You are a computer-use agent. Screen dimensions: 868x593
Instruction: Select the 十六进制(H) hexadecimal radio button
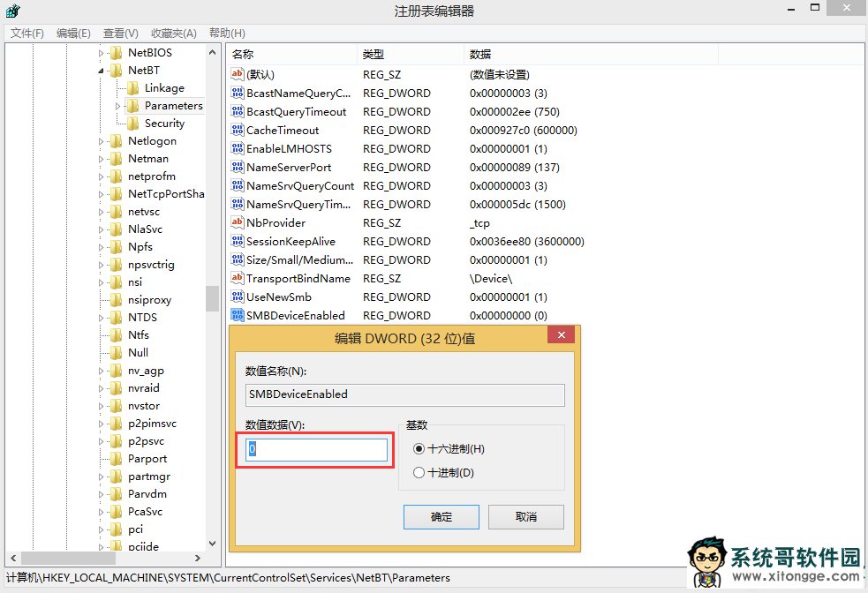click(419, 448)
